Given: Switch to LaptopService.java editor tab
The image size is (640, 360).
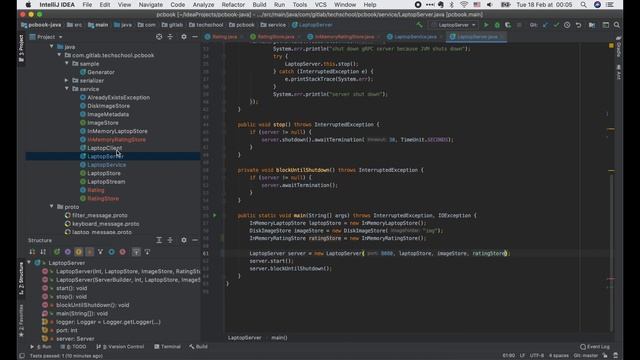Looking at the screenshot, I should click(x=415, y=37).
